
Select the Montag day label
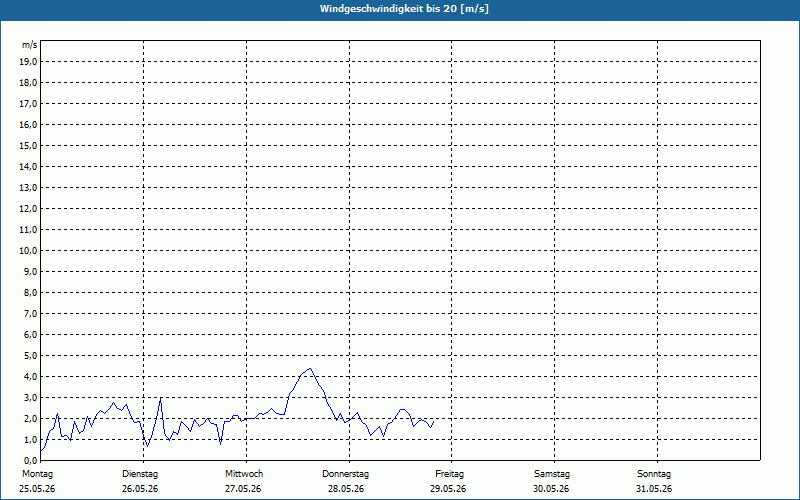(x=37, y=474)
